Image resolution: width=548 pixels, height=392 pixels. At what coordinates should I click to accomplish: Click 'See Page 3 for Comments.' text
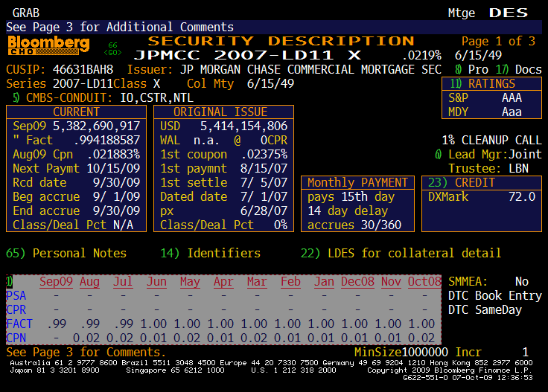coord(86,352)
